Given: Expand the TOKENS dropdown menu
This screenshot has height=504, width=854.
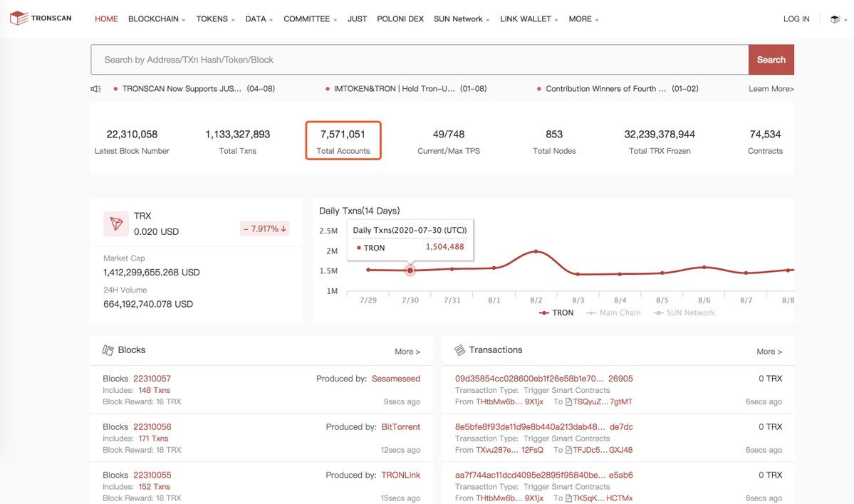Looking at the screenshot, I should pos(216,19).
